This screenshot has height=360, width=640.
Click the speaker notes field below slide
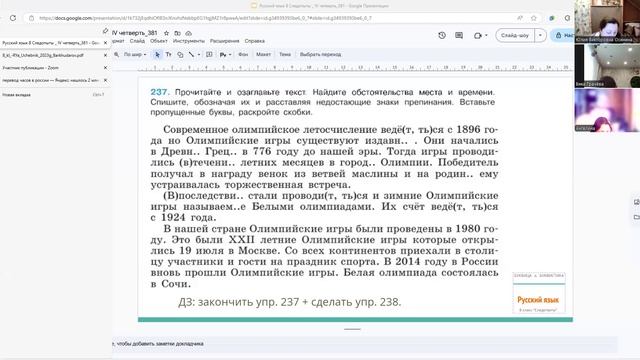364,344
